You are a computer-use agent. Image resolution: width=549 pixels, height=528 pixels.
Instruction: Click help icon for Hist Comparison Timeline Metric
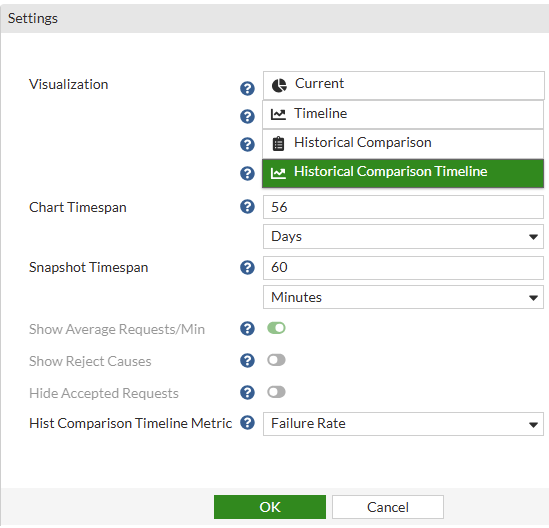pyautogui.click(x=247, y=423)
